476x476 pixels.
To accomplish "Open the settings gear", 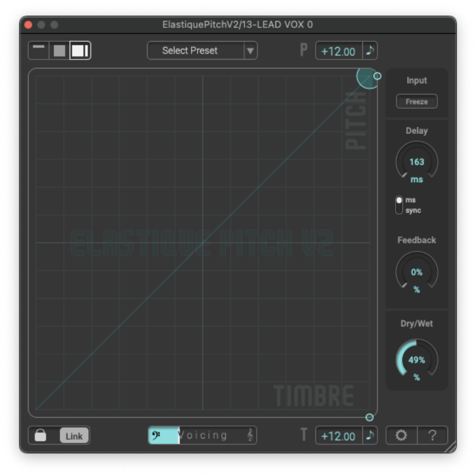I will point(402,436).
